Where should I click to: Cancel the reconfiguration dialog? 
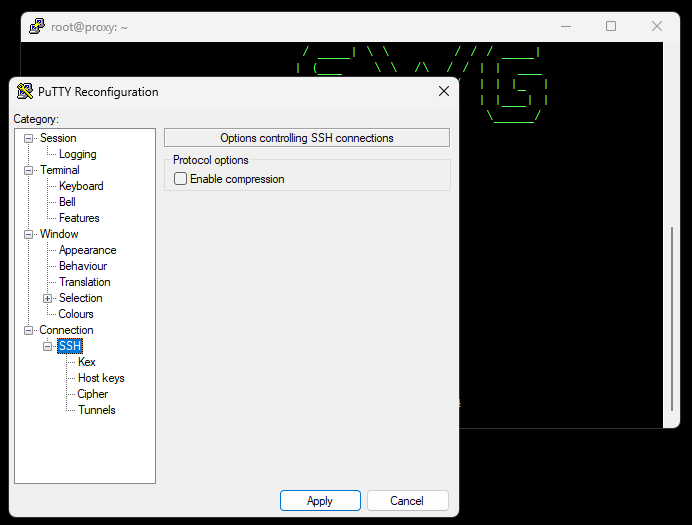[407, 501]
